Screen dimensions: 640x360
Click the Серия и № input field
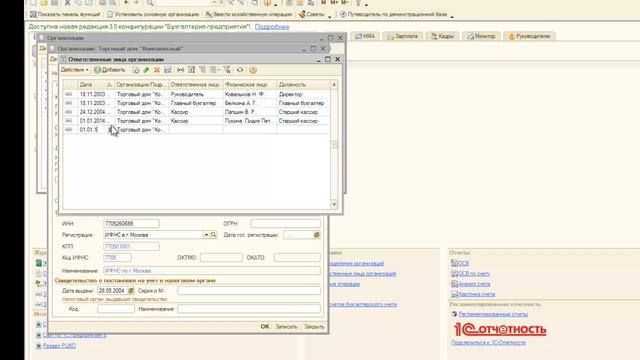pyautogui.click(x=249, y=291)
